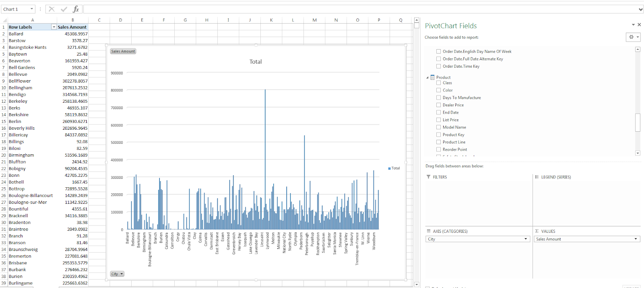This screenshot has height=288, width=644.
Task: Open the Row Labels filter dropdown
Action: 54,27
